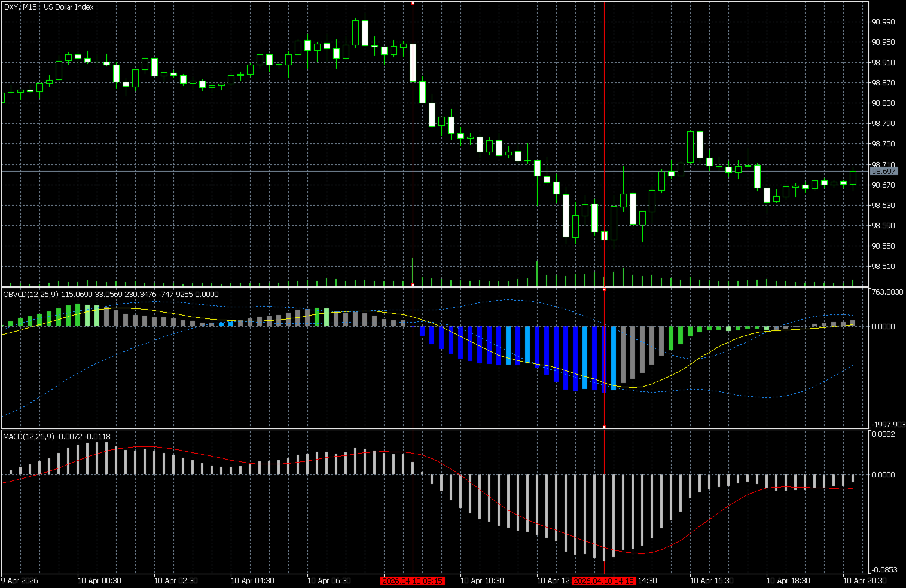Click the -0.0853 MACD scale value
Screen dimensions: 906x588
click(x=884, y=570)
